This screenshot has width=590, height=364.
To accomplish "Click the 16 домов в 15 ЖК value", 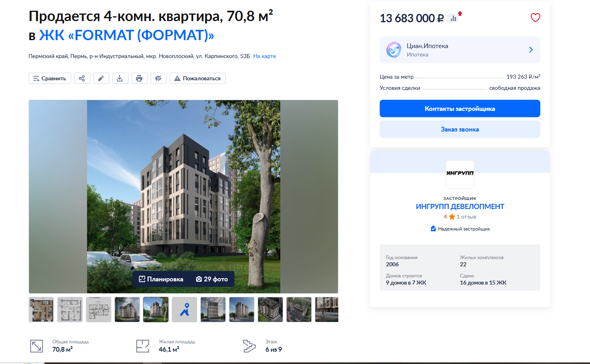I will pyautogui.click(x=483, y=283).
